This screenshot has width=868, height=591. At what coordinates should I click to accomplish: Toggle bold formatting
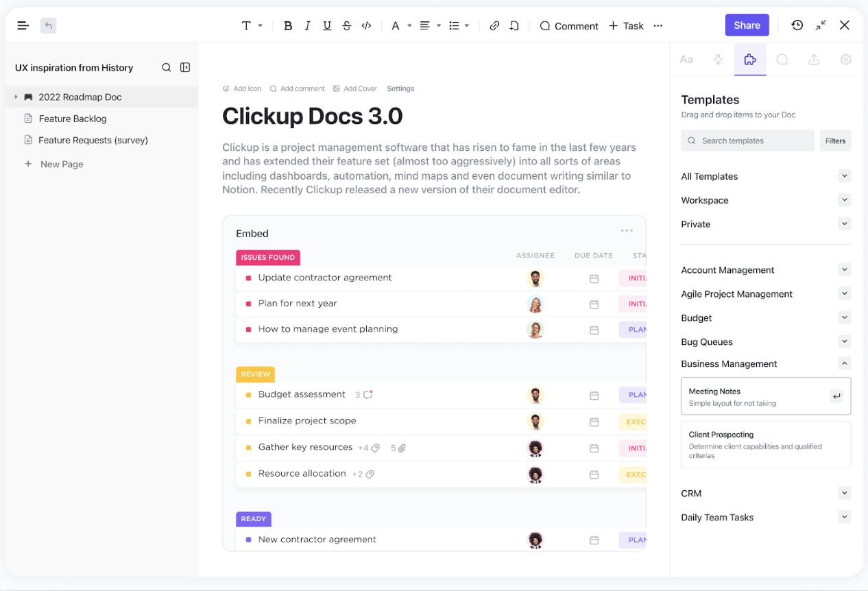pyautogui.click(x=288, y=26)
